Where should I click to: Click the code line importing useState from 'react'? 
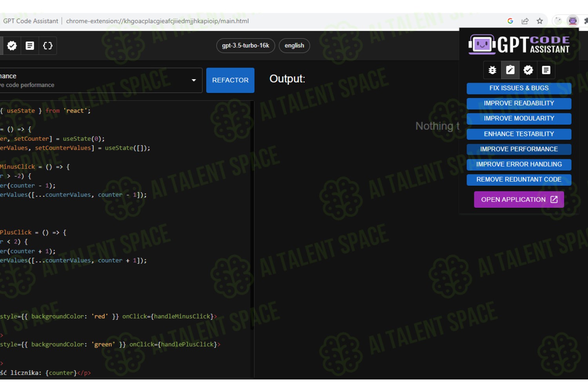(x=45, y=111)
